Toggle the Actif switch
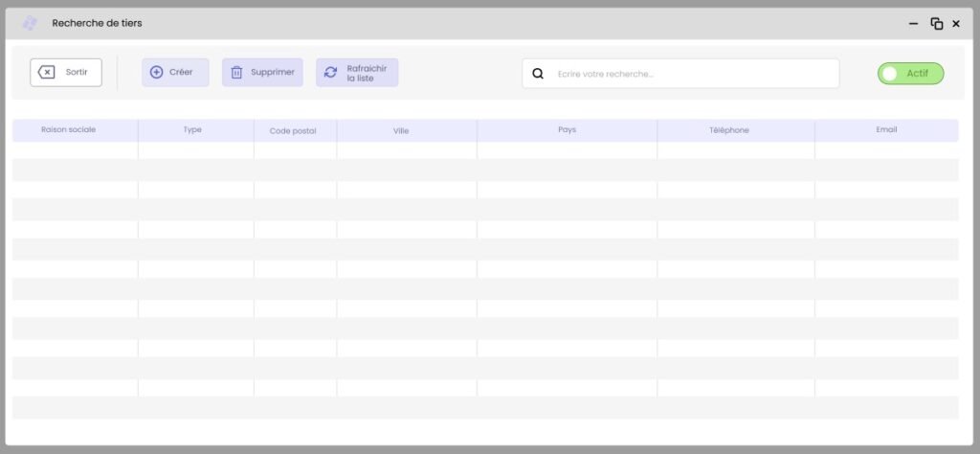 (x=910, y=74)
